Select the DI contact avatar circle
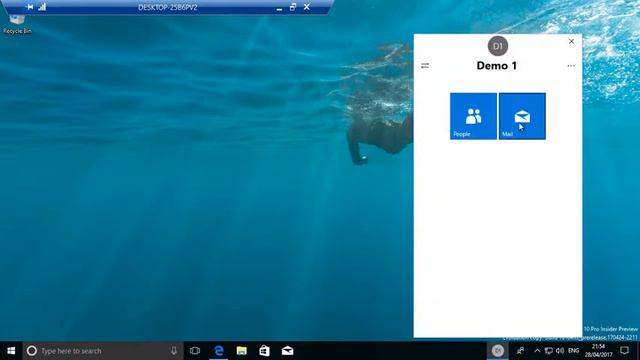This screenshot has height=360, width=640. click(498, 46)
